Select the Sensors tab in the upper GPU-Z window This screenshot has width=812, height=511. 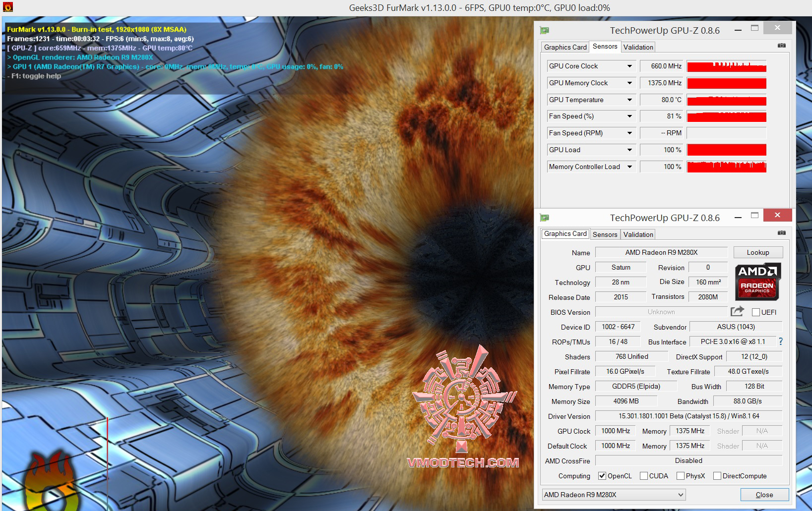tap(605, 46)
